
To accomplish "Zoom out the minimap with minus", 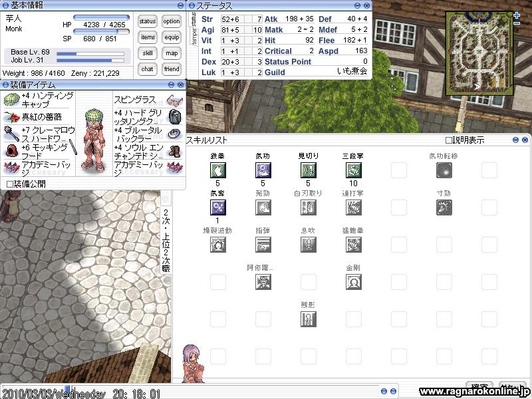I will (517, 23).
